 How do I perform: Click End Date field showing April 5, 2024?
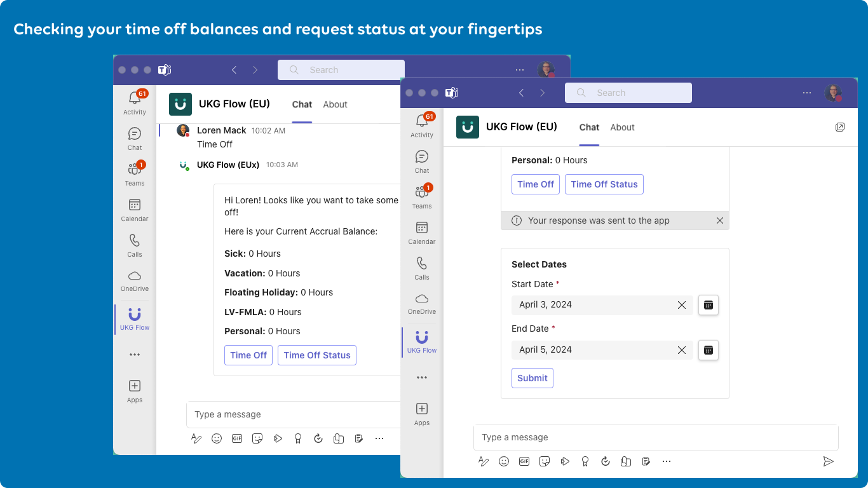point(602,350)
